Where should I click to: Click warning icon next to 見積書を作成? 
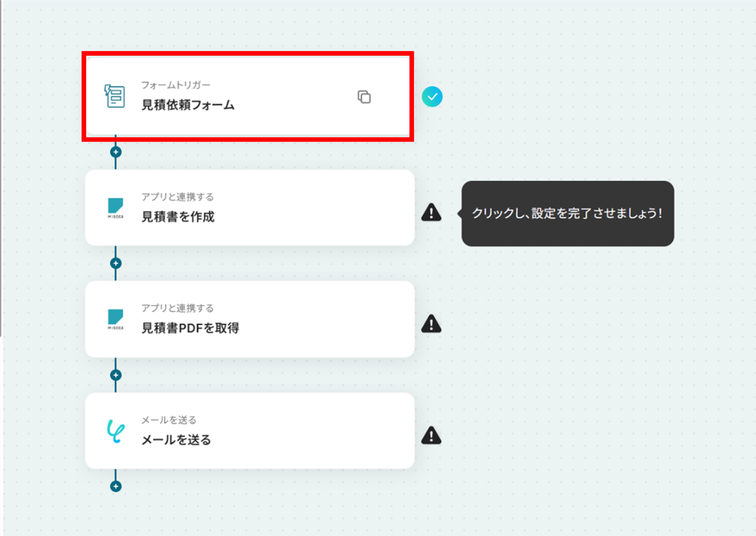coord(431,212)
